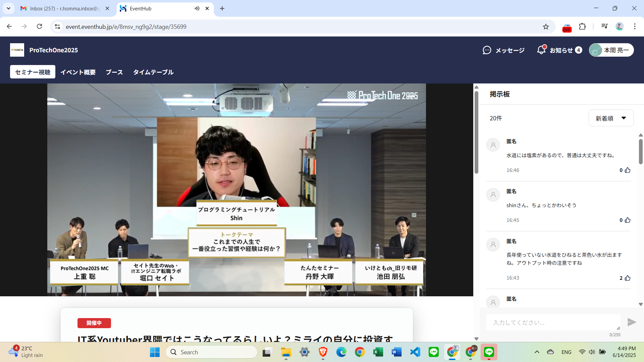Click the 開催中 status badge
This screenshot has height=362, width=644.
[x=94, y=323]
